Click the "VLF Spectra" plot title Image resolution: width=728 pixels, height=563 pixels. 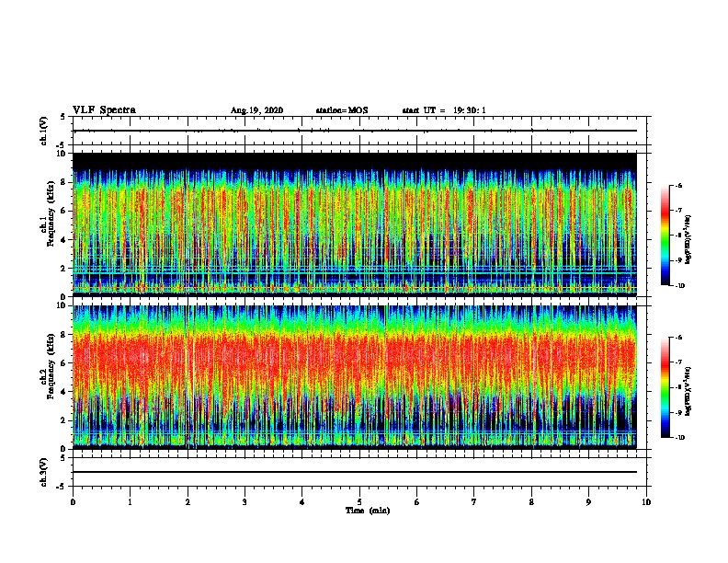point(104,110)
